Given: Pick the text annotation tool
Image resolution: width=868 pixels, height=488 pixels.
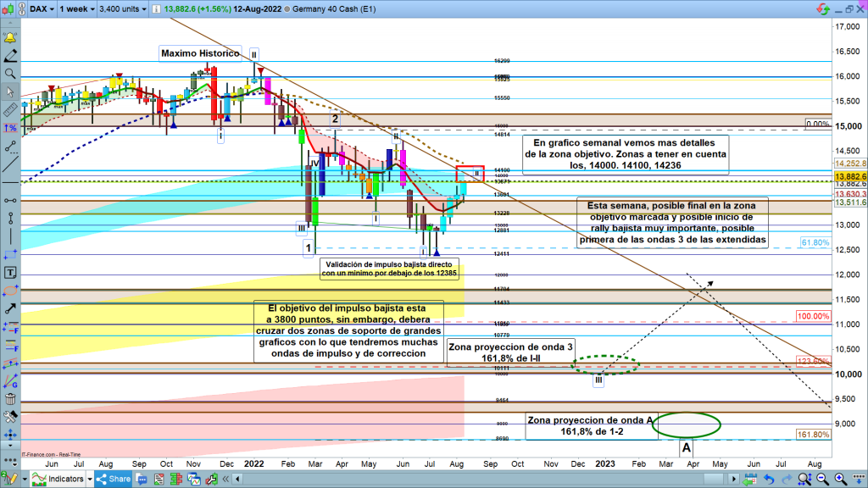Looking at the screenshot, I should click(10, 273).
